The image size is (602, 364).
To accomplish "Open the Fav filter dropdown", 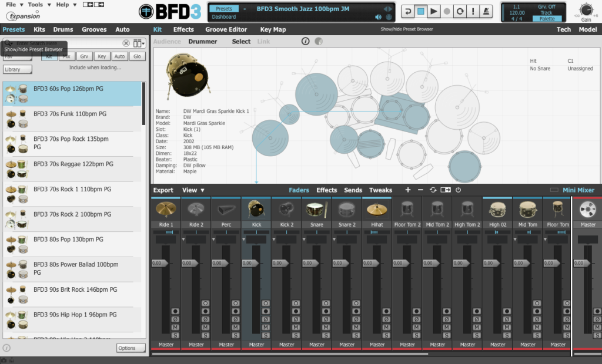I will point(18,57).
